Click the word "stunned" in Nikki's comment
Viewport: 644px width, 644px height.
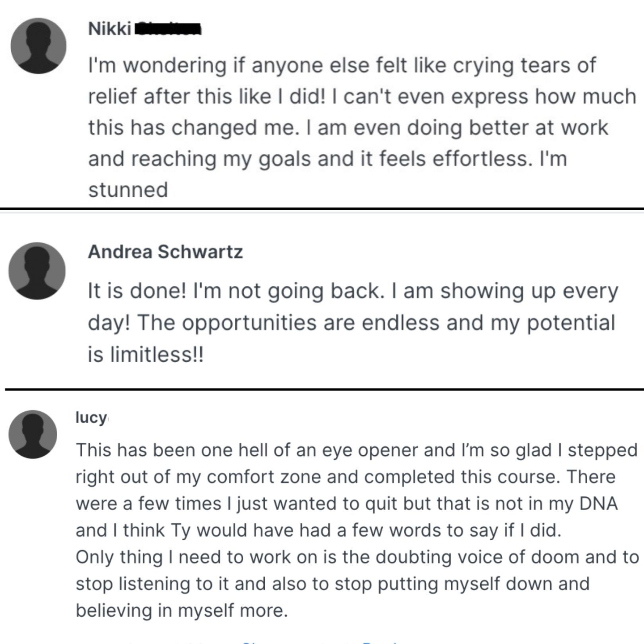point(128,190)
